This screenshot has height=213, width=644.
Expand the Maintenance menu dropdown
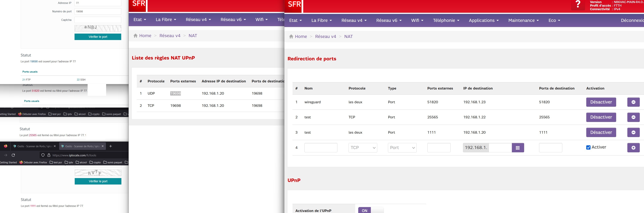[523, 21]
